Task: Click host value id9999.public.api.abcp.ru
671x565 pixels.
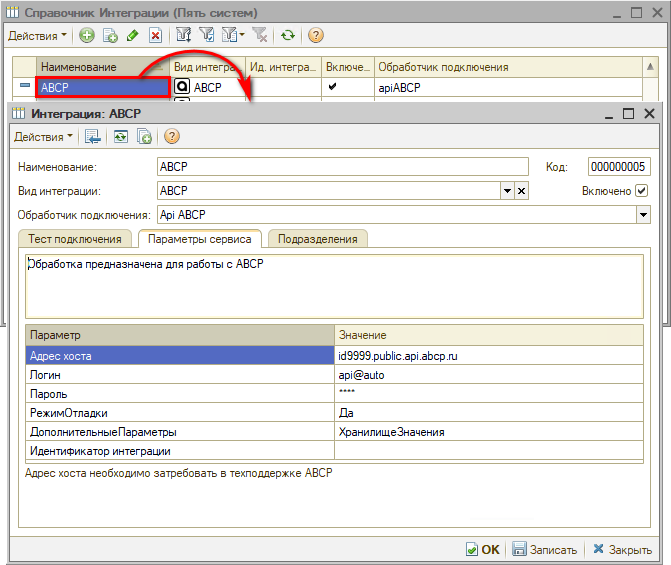Action: pos(398,356)
